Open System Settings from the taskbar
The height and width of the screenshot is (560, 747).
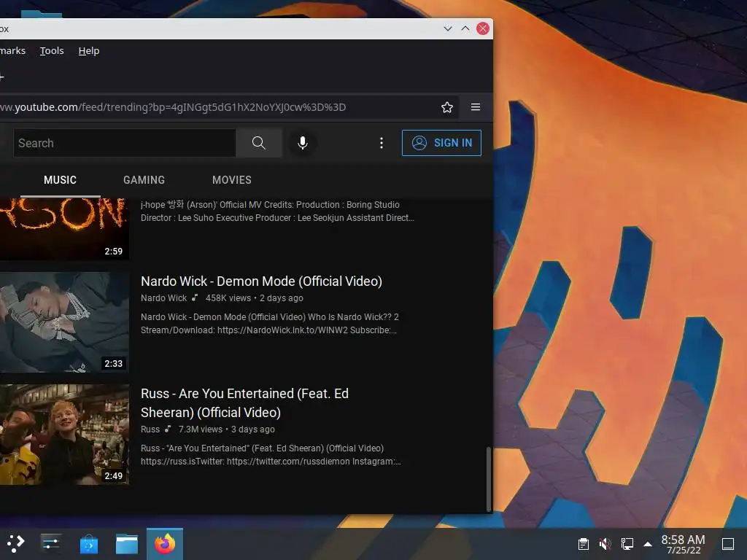coord(50,543)
